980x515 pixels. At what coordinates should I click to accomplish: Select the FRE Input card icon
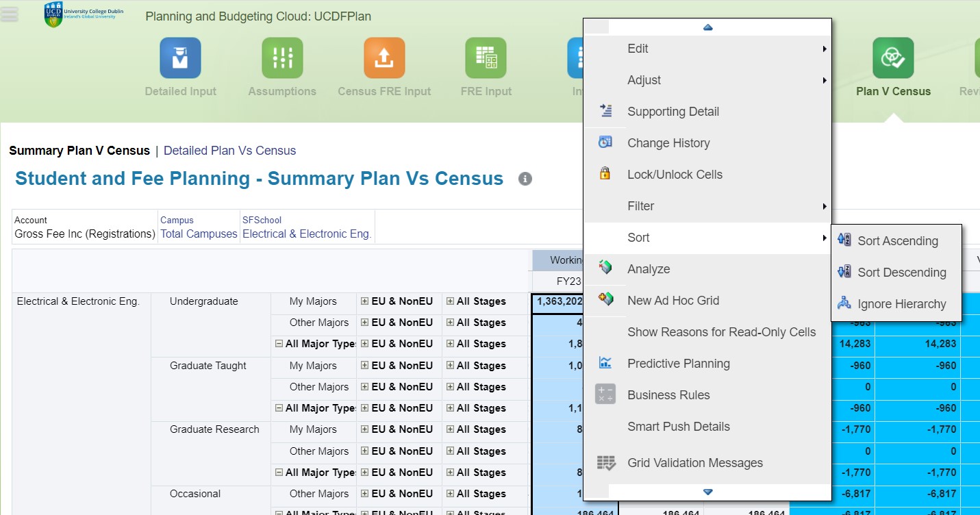(486, 58)
